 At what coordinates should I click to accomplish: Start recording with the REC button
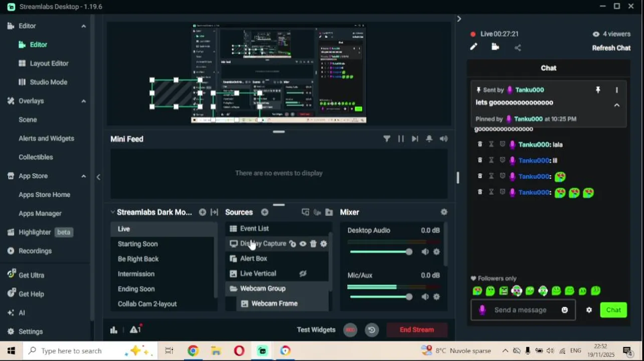point(350,330)
